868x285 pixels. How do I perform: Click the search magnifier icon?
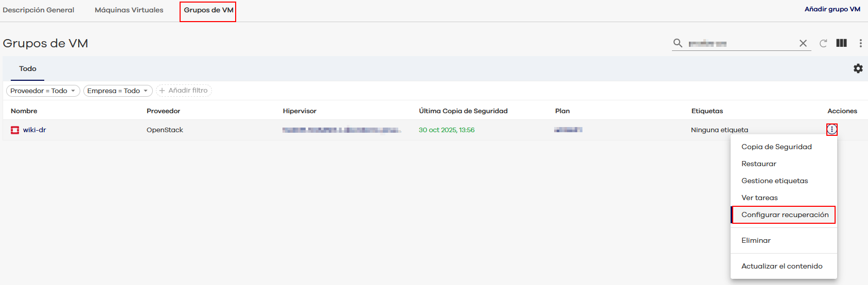coord(678,43)
